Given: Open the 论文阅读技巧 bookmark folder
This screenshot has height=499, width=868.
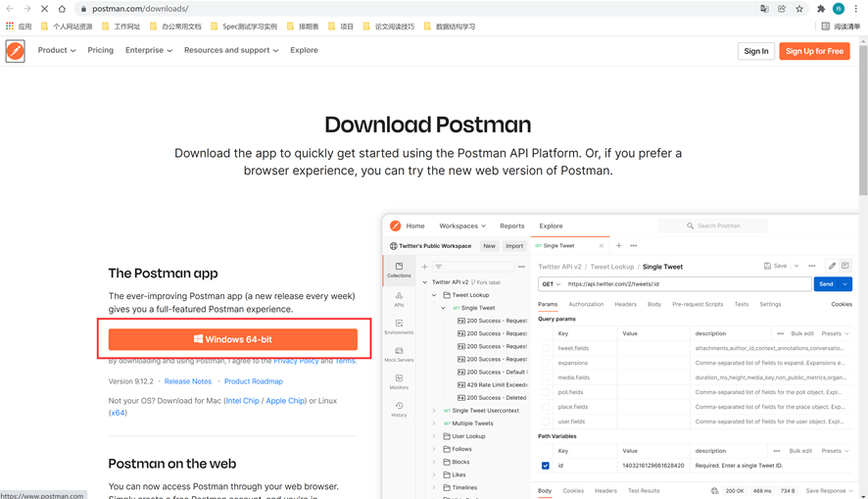Looking at the screenshot, I should click(389, 26).
